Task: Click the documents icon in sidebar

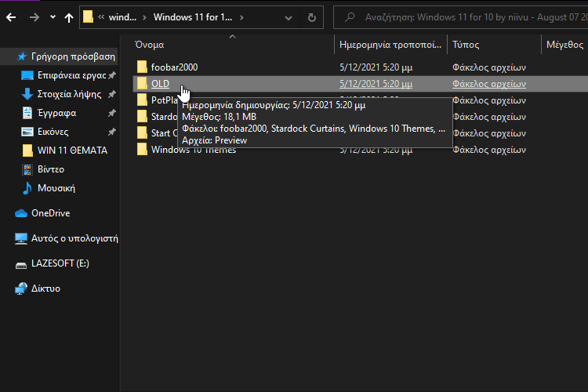Action: pos(27,113)
